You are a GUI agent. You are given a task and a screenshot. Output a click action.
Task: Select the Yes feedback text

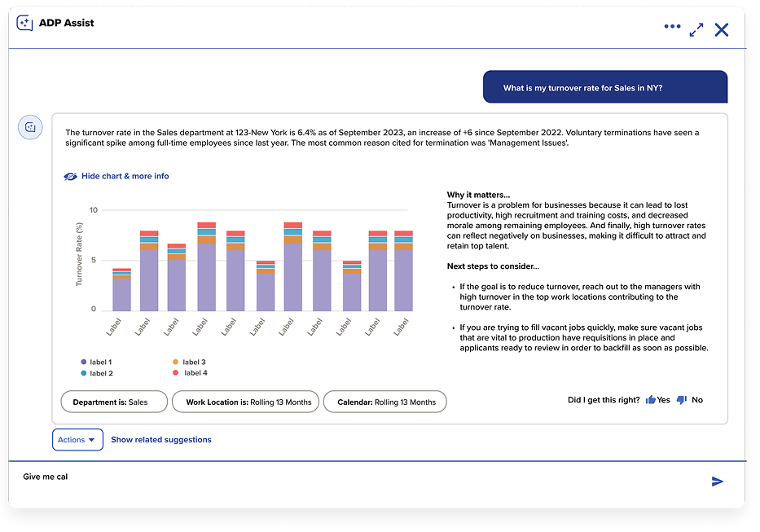664,400
